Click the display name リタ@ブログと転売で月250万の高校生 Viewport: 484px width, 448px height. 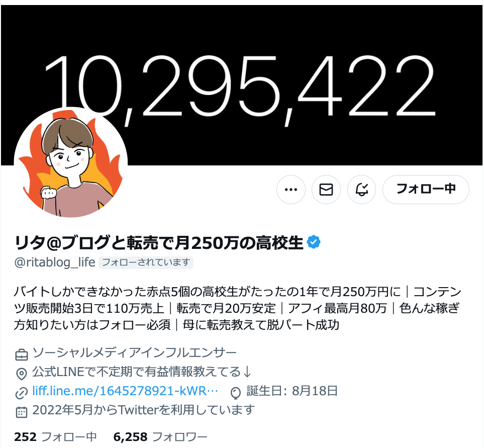pos(159,242)
